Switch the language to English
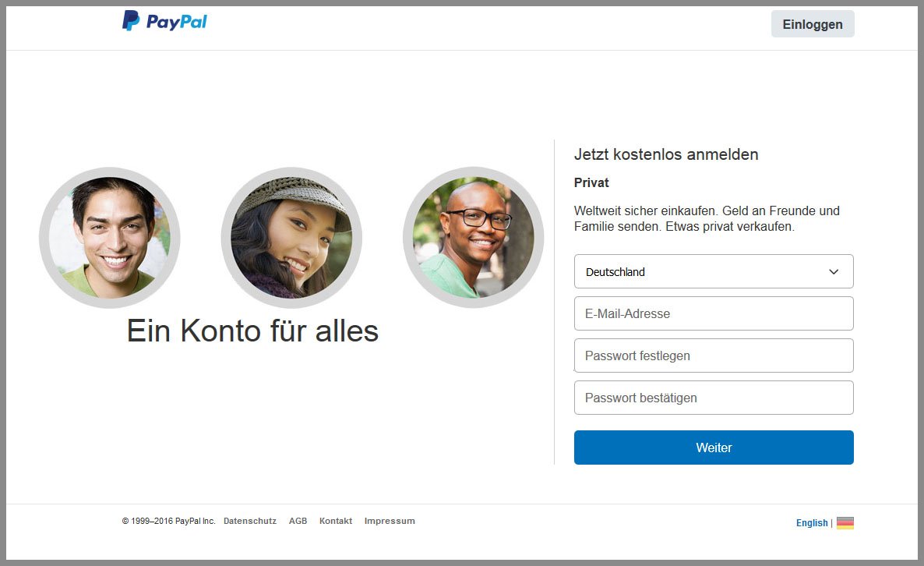 tap(811, 522)
